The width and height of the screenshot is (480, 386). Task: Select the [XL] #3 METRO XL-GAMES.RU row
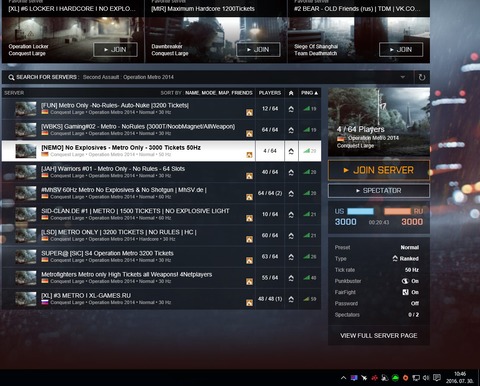(x=161, y=299)
